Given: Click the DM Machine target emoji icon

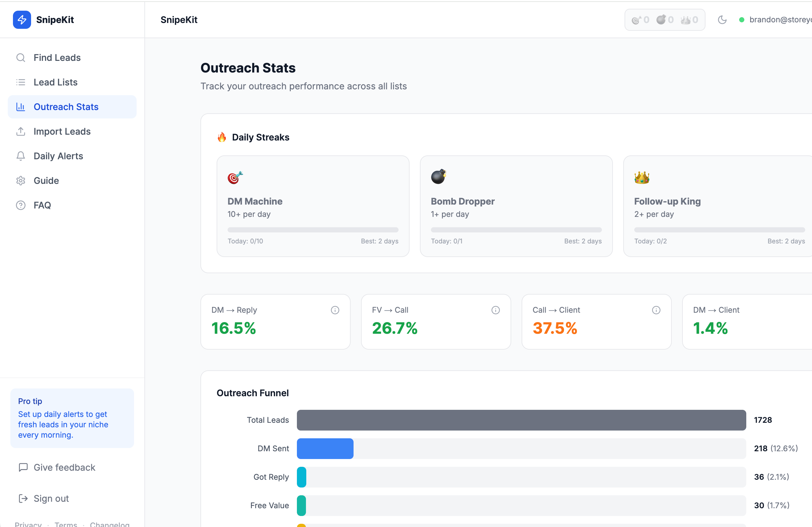Looking at the screenshot, I should pyautogui.click(x=235, y=177).
